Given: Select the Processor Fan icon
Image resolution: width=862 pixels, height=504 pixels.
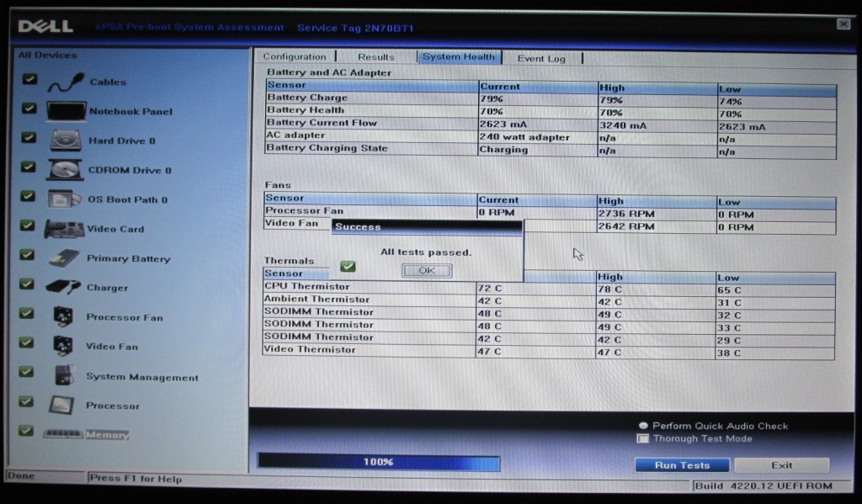Looking at the screenshot, I should coord(62,316).
